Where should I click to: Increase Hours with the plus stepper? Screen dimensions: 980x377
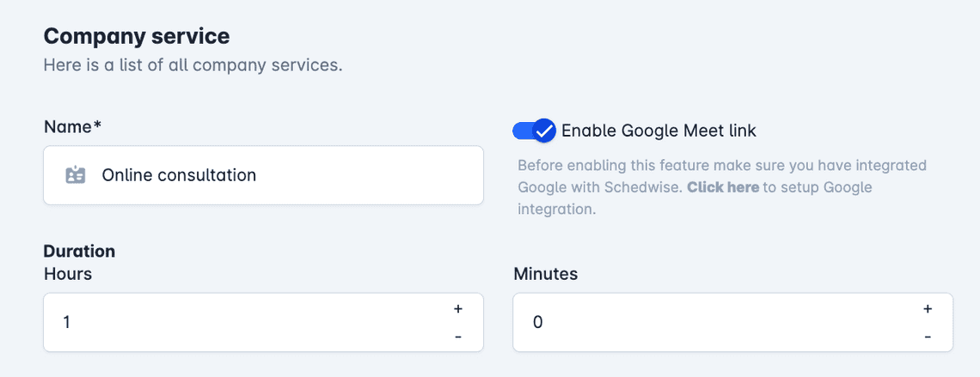[458, 309]
